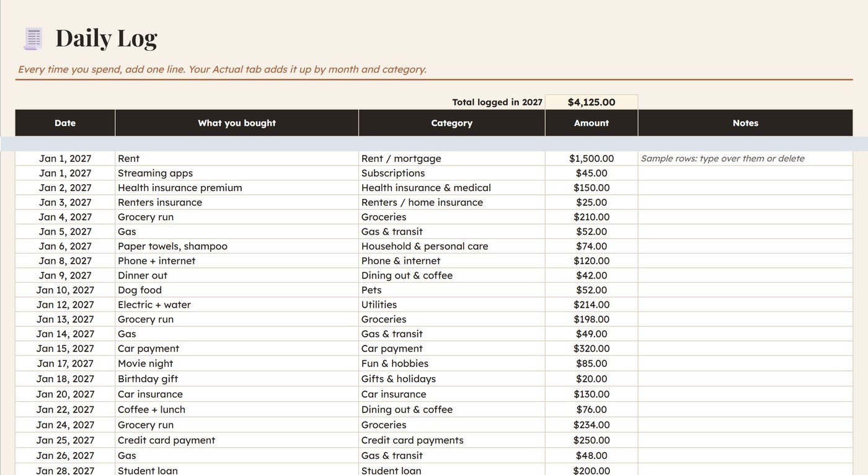Select the Dog food cell
This screenshot has width=868, height=475.
click(237, 290)
